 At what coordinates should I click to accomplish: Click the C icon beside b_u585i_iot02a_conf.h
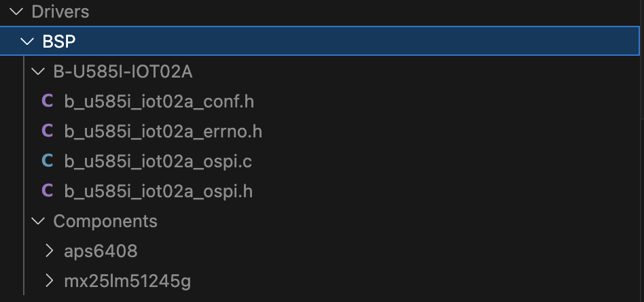(47, 101)
